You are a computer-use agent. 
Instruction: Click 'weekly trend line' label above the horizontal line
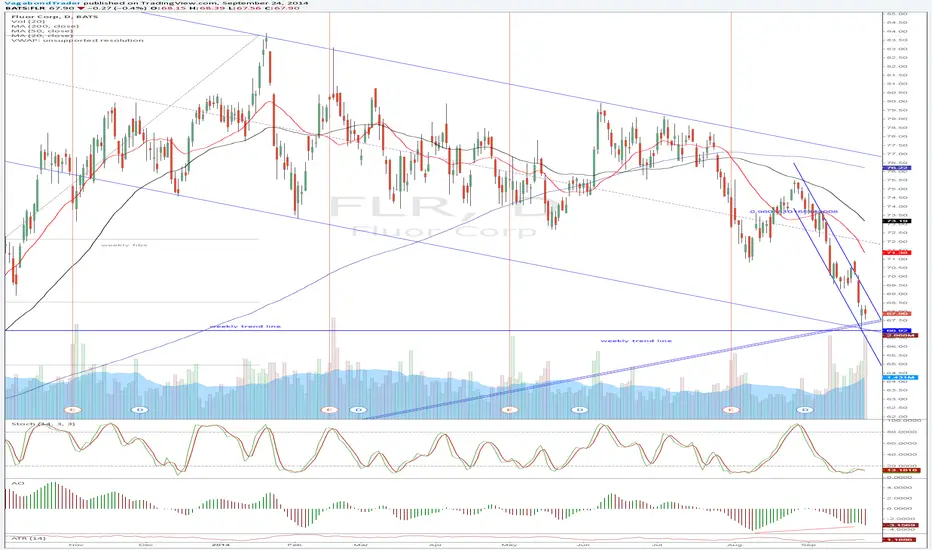coord(245,326)
